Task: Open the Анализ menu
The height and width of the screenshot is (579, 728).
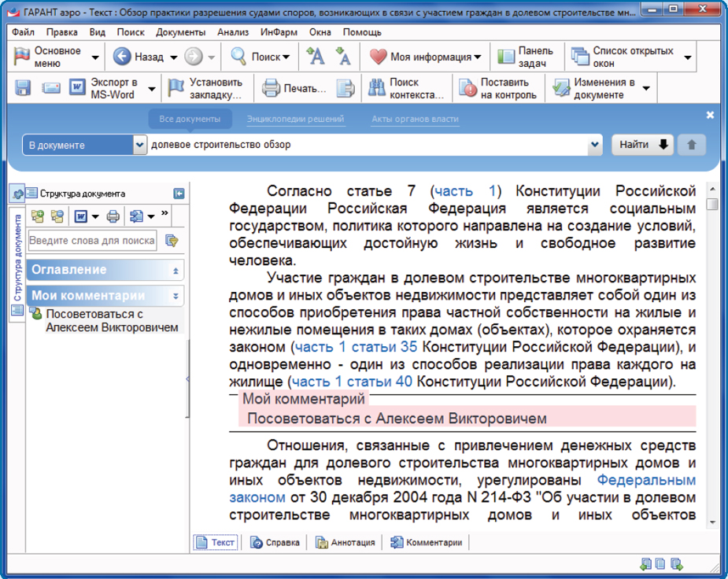Action: coord(232,32)
